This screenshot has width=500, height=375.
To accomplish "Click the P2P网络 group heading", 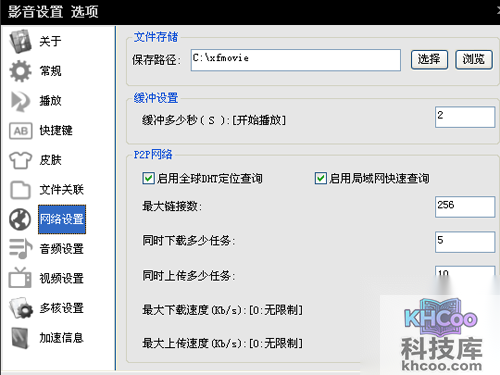I will tap(153, 154).
